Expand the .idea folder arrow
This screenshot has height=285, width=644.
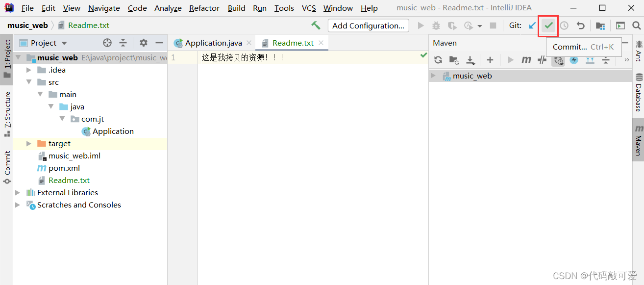tap(29, 70)
